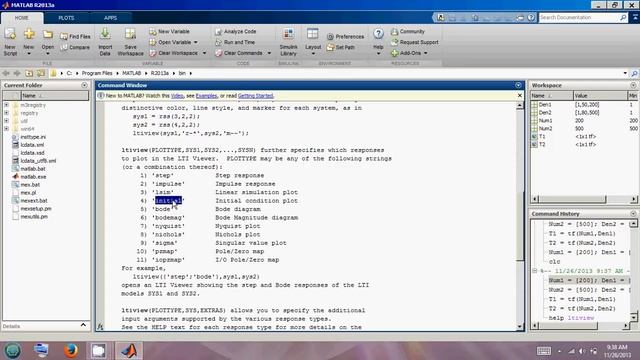Collapse the 11/26/2013 command history group
This screenshot has width=640, height=360.
tap(535, 271)
